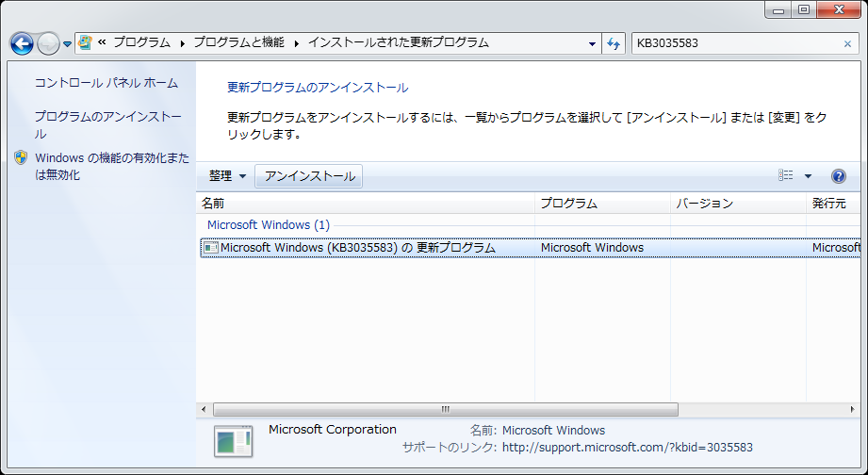Open the recent pages dropdown arrow
Viewport: 868px width, 475px height.
tap(67, 44)
